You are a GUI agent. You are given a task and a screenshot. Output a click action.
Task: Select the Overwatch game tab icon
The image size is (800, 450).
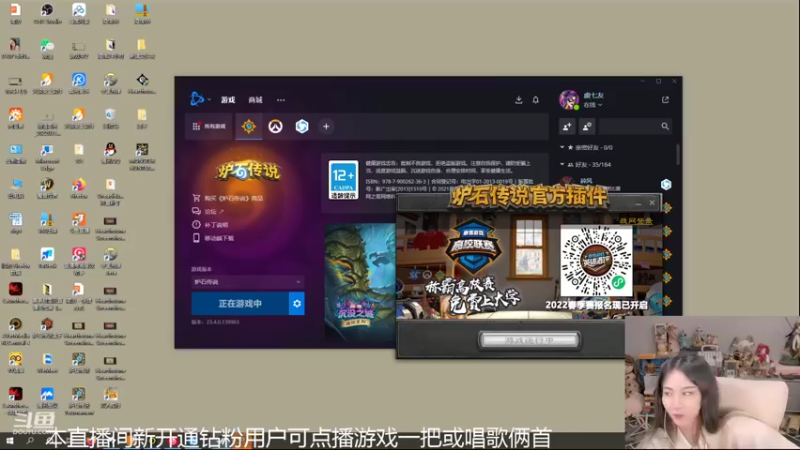[x=276, y=126]
